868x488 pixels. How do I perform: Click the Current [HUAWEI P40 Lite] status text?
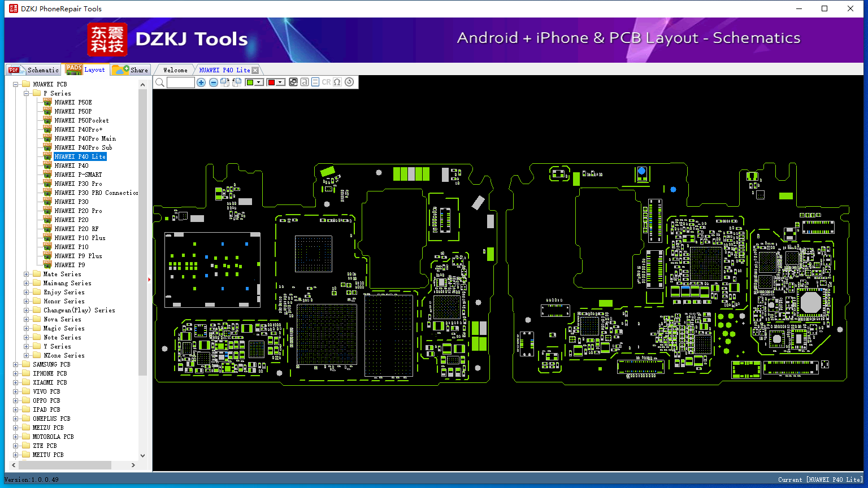(821, 480)
